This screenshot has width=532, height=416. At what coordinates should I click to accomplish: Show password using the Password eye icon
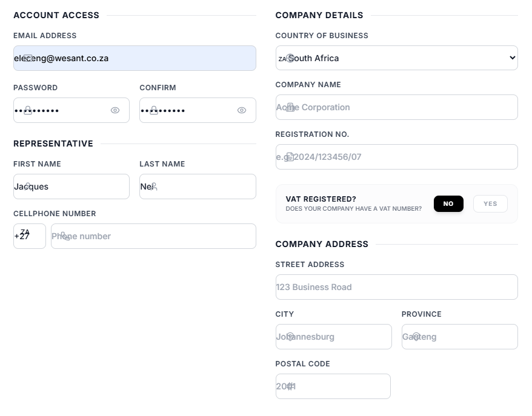(115, 110)
